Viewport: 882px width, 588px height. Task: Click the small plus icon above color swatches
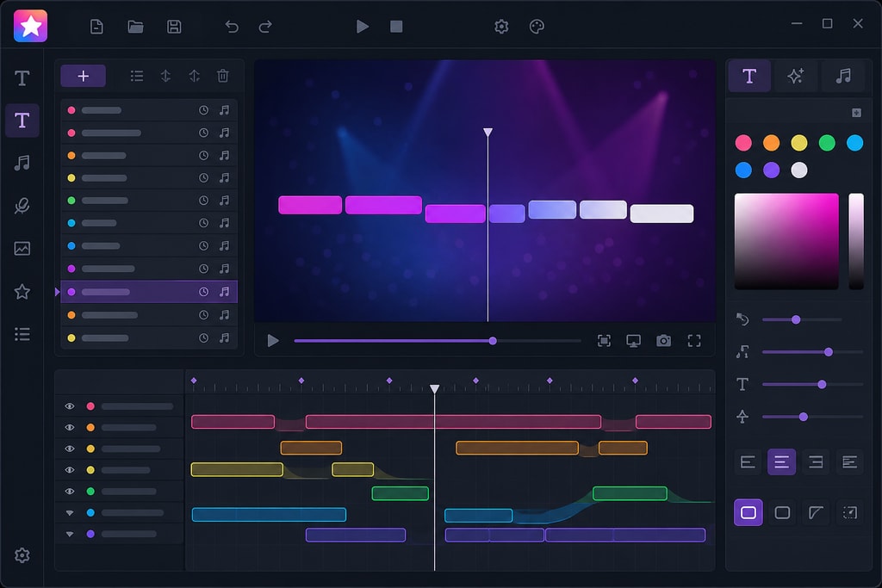coord(856,113)
